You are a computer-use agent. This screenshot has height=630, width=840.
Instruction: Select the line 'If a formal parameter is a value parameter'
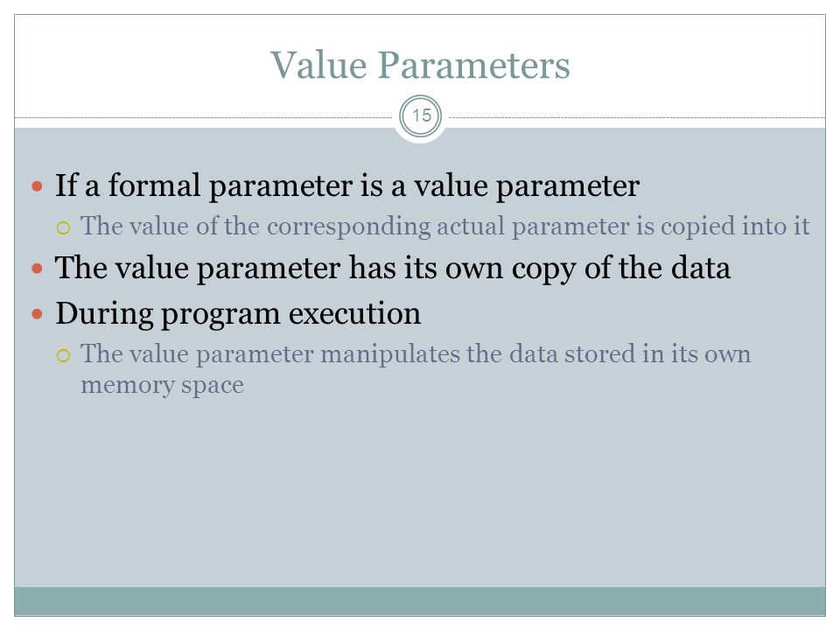(x=347, y=186)
